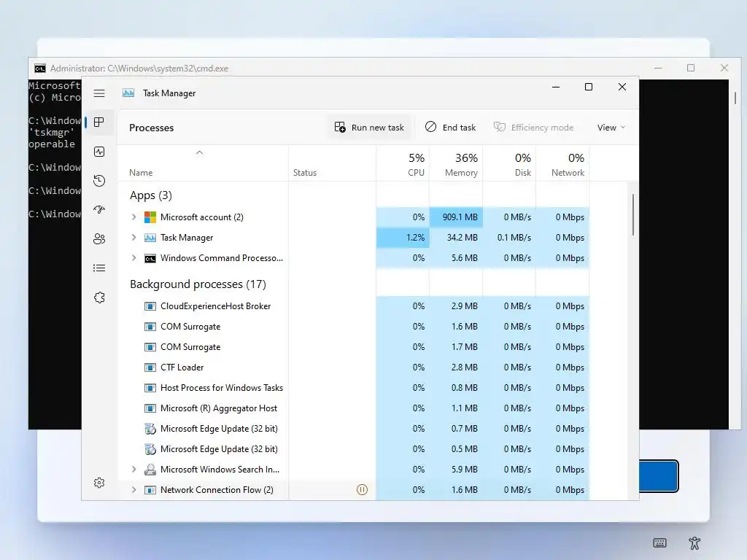
Task: Click the End task button
Action: coord(450,128)
